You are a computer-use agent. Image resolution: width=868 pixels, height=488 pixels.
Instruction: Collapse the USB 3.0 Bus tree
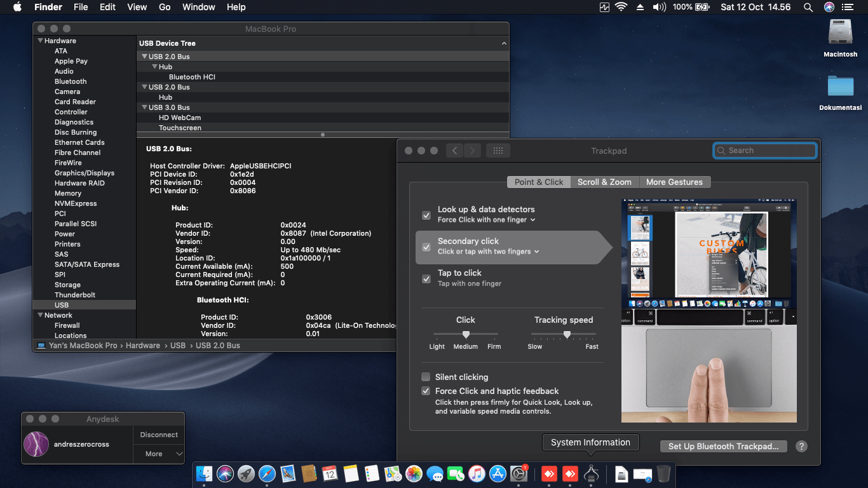pyautogui.click(x=144, y=107)
